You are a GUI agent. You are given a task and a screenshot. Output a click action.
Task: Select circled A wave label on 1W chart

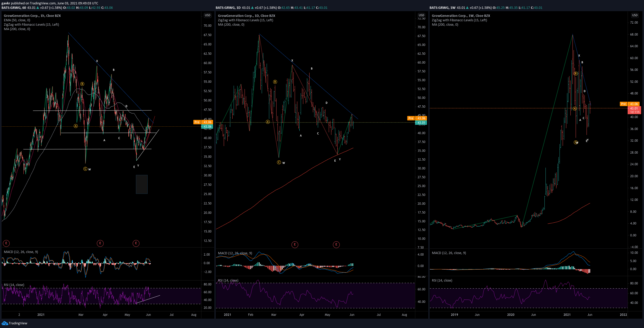(575, 108)
